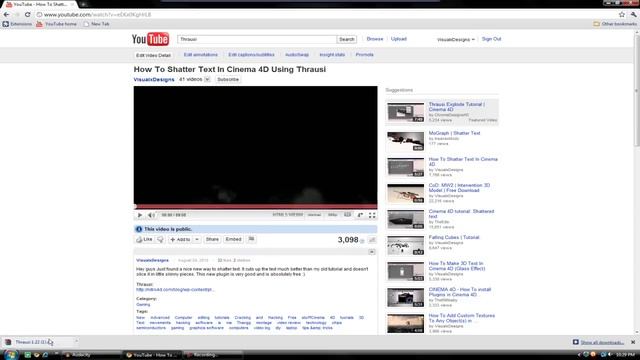Select the 360p quality menu
Image resolution: width=640 pixels, height=360 pixels.
click(333, 215)
